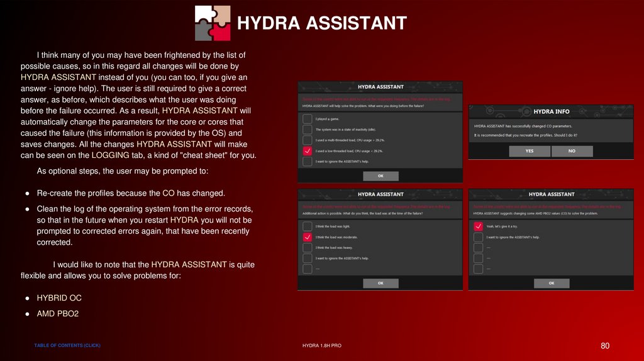The height and width of the screenshot is (361, 644).
Task: Check ignore ASSISTANT's help in the AMD PBO2 dialog
Action: (x=478, y=237)
